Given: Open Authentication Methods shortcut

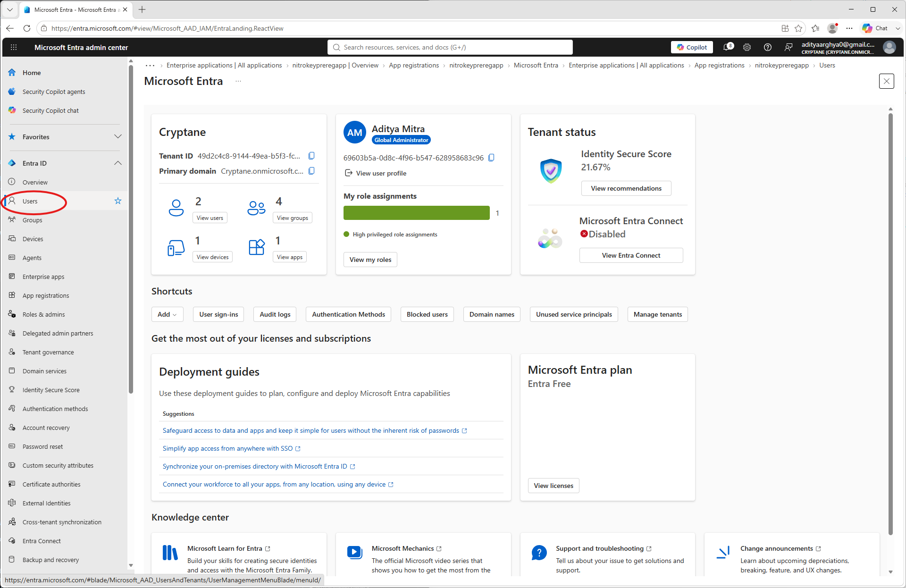Looking at the screenshot, I should tap(349, 314).
